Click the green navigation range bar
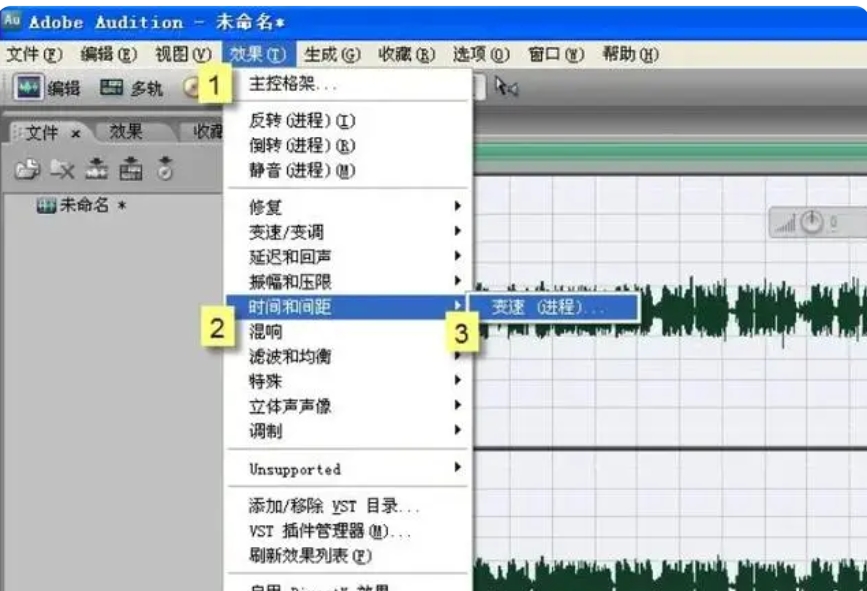Image resolution: width=867 pixels, height=591 pixels. 670,153
